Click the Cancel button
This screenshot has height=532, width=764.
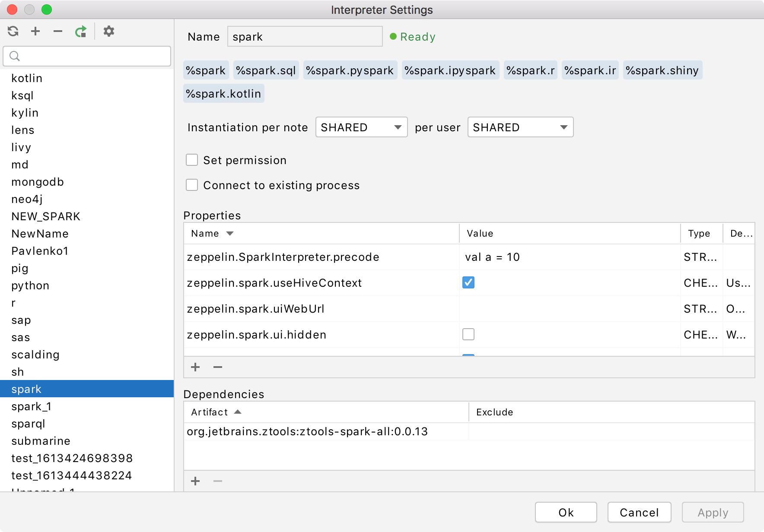(639, 512)
